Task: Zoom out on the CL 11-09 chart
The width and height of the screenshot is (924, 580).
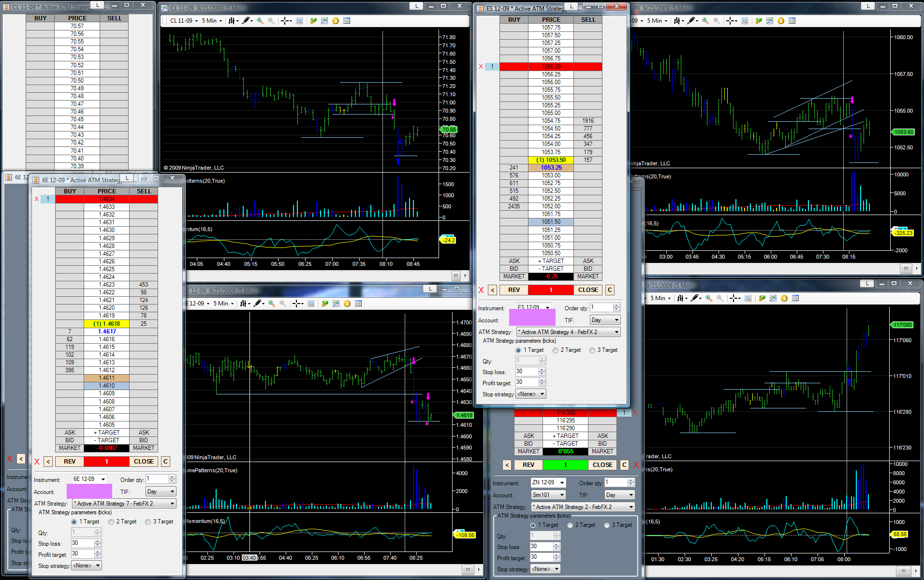Action: point(271,21)
